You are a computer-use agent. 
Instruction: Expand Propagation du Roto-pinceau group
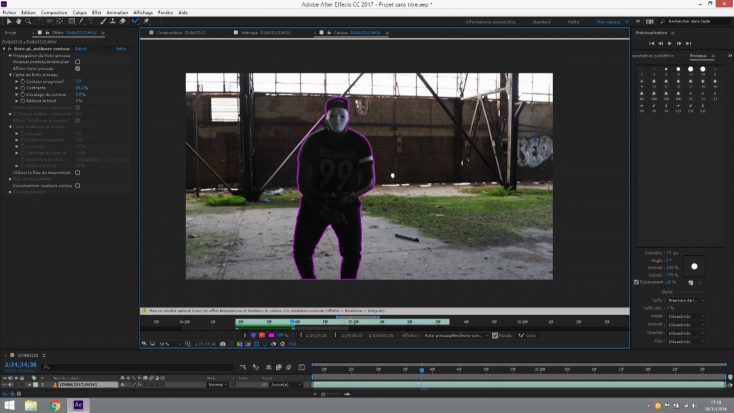pyautogui.click(x=10, y=55)
